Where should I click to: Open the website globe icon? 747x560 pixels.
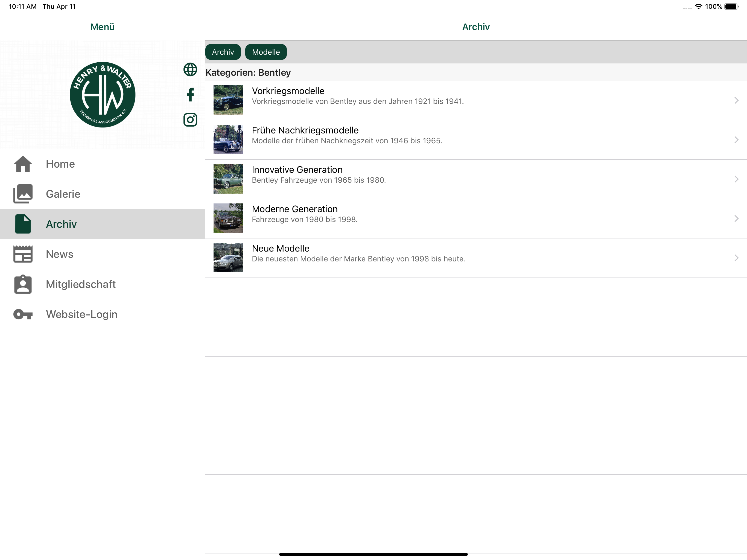click(190, 69)
